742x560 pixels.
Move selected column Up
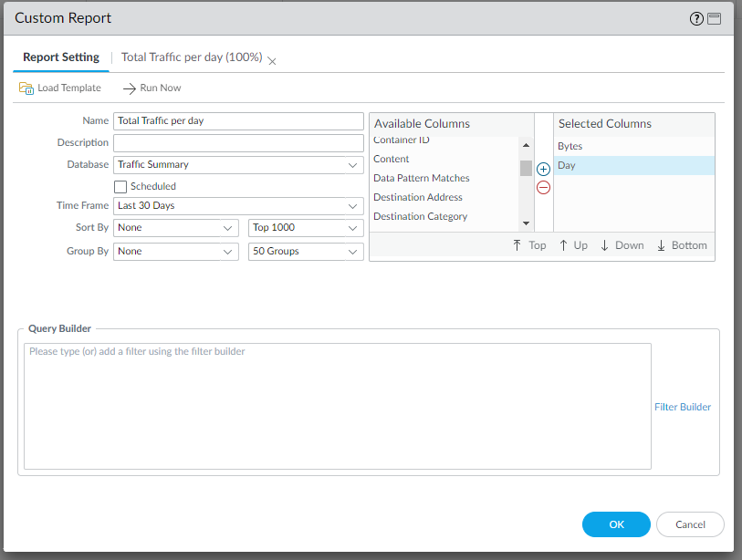573,245
